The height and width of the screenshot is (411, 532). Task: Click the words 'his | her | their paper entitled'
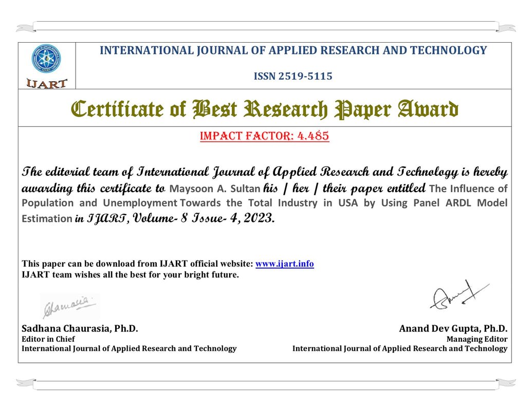click(344, 188)
